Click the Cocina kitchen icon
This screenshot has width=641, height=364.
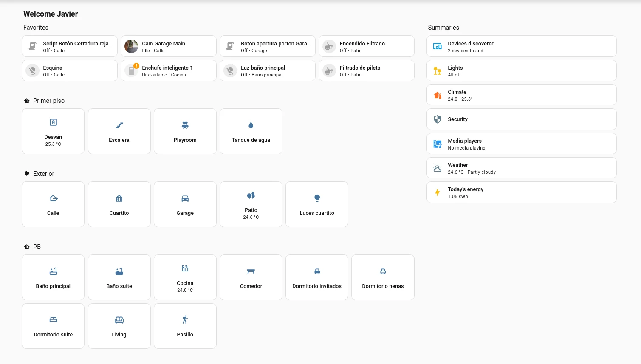click(x=185, y=268)
